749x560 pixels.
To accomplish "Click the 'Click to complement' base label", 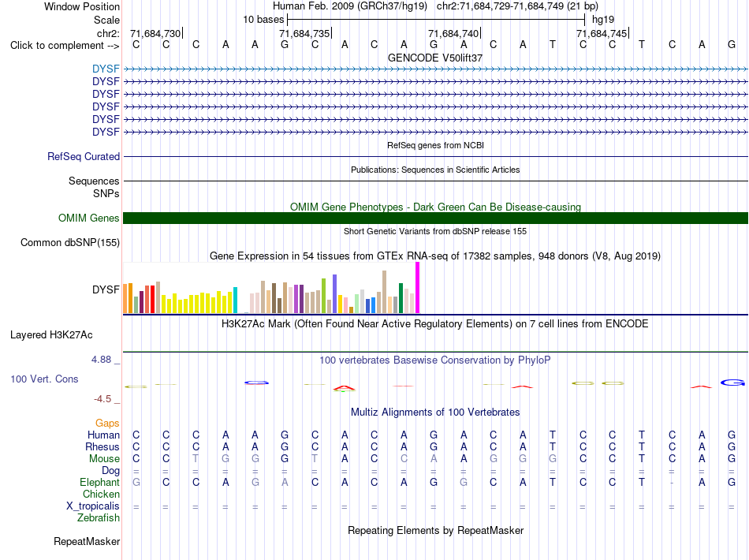I will click(x=65, y=46).
